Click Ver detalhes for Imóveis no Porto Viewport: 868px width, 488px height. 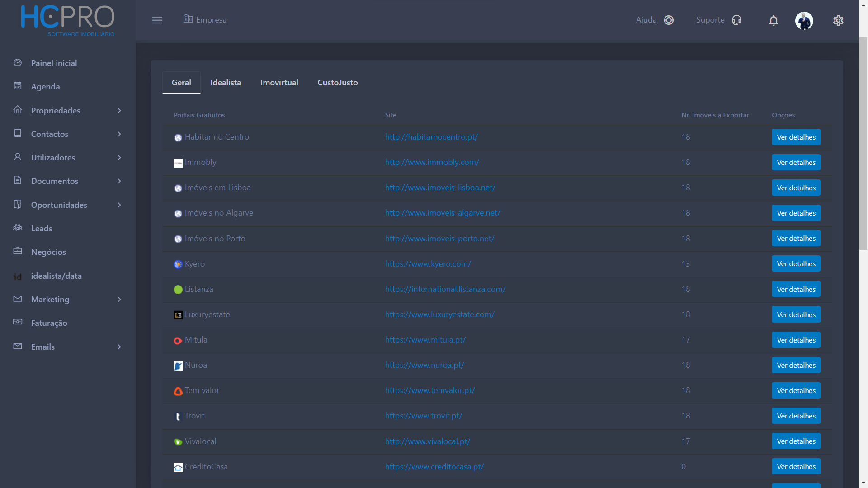point(796,238)
